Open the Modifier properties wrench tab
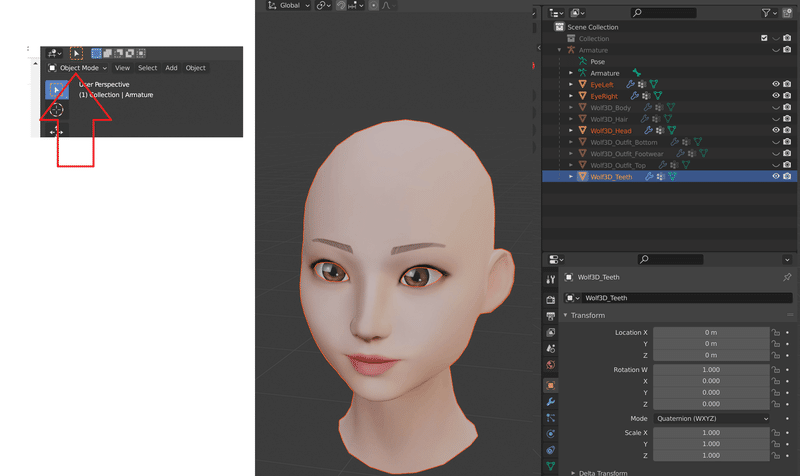Viewport: 800px width, 476px height. 551,402
